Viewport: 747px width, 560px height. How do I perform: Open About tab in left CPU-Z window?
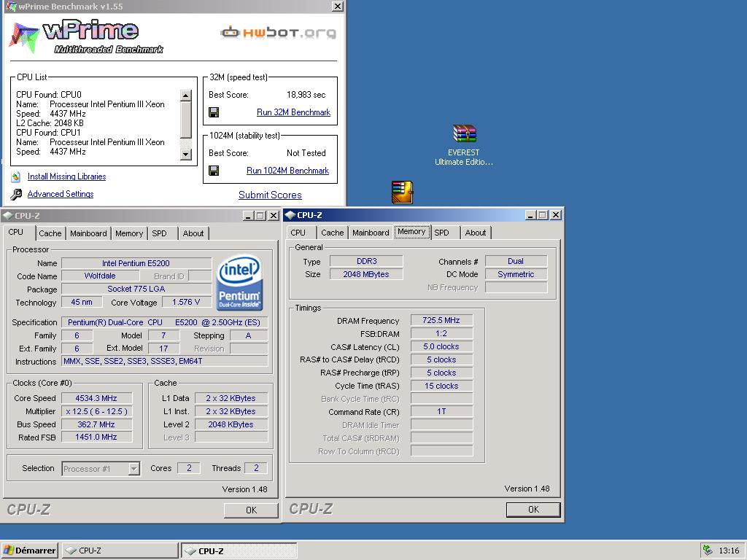pyautogui.click(x=193, y=233)
